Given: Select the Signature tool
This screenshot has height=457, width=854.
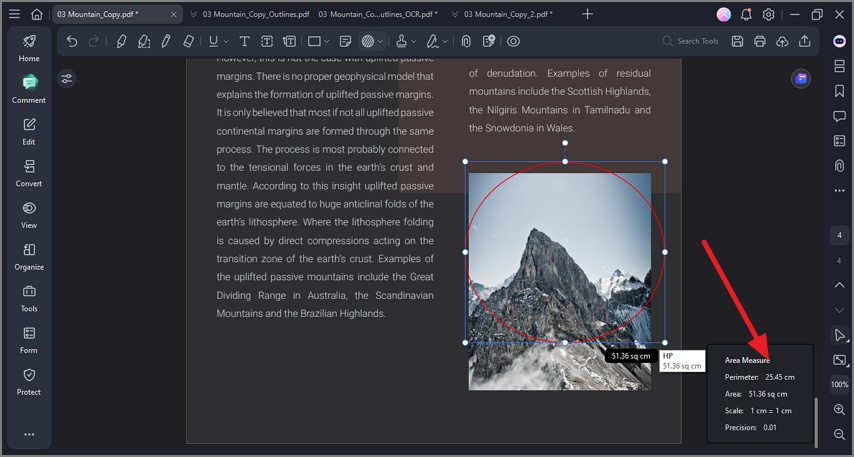Looking at the screenshot, I should 433,41.
